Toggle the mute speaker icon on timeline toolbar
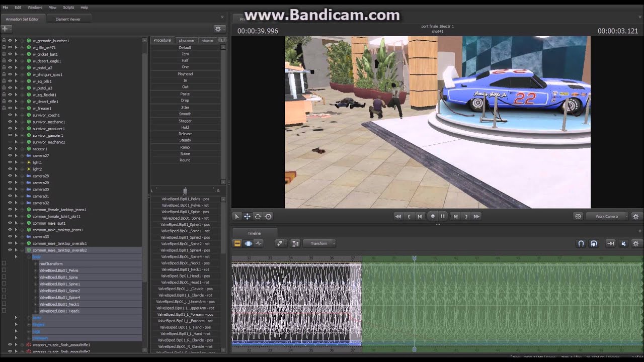This screenshot has width=644, height=362. tap(623, 243)
